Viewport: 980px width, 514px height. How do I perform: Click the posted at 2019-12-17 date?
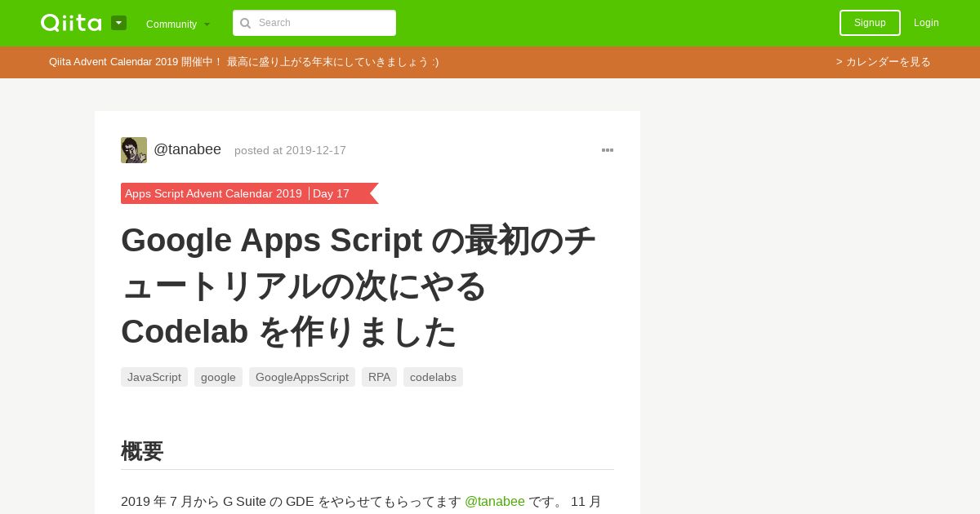tap(290, 150)
